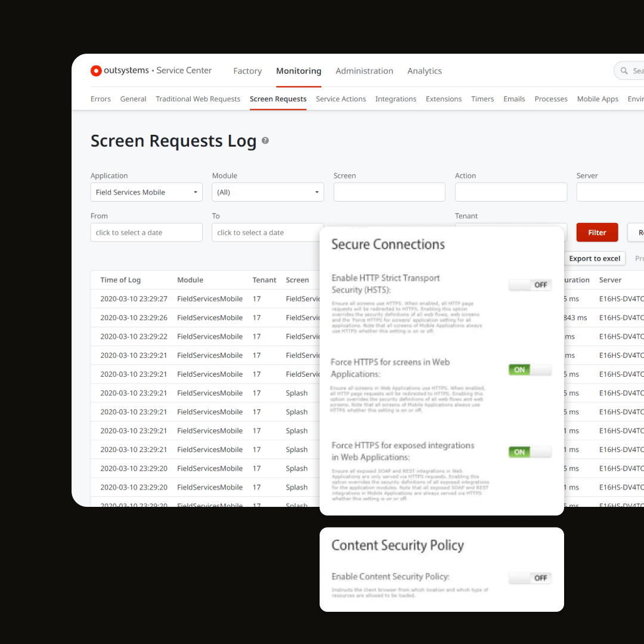Switch to Traditional Web Requests tab
The image size is (644, 644).
198,99
